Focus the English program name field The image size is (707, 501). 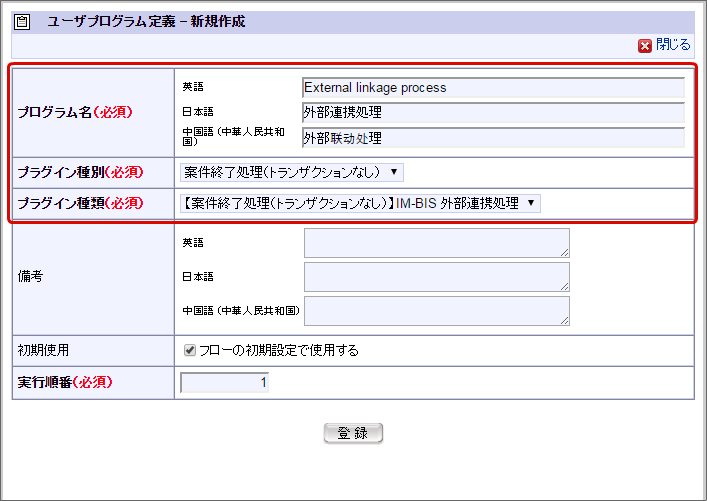pyautogui.click(x=493, y=87)
